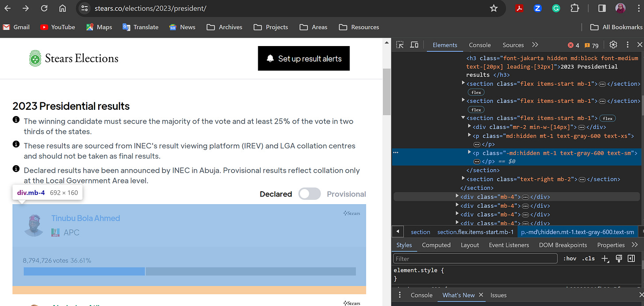Show more DevTools tabs after Sources
This screenshot has height=306, width=644.
point(535,45)
